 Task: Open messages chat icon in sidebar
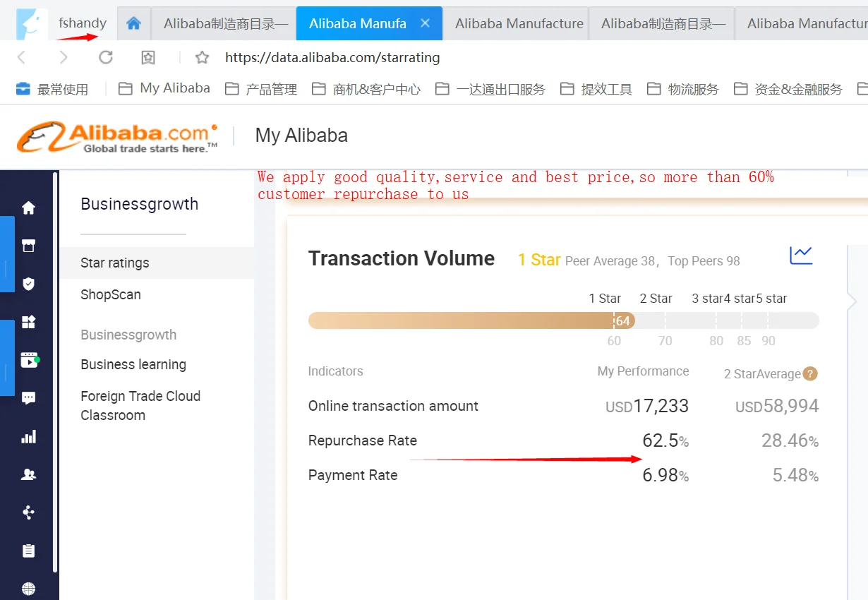pos(28,398)
